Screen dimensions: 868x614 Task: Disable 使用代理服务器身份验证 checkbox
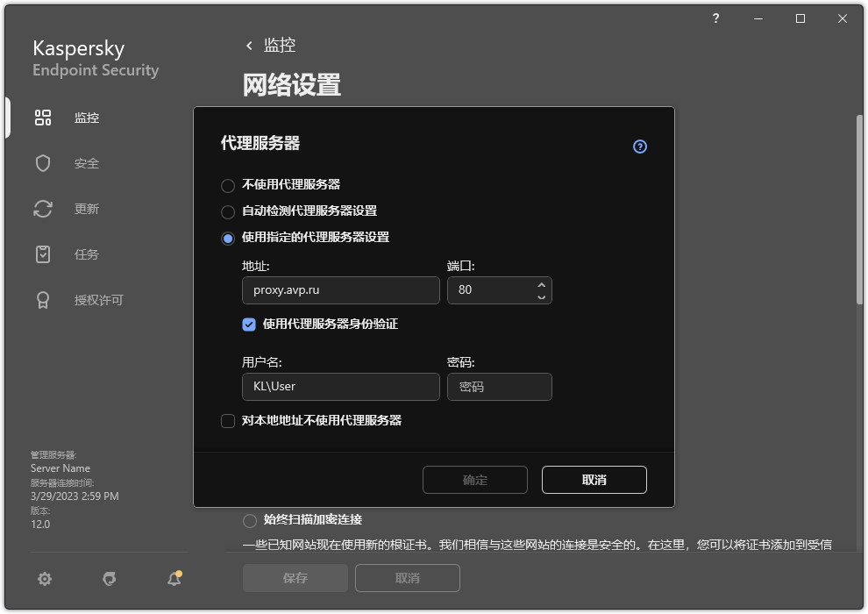(x=249, y=324)
